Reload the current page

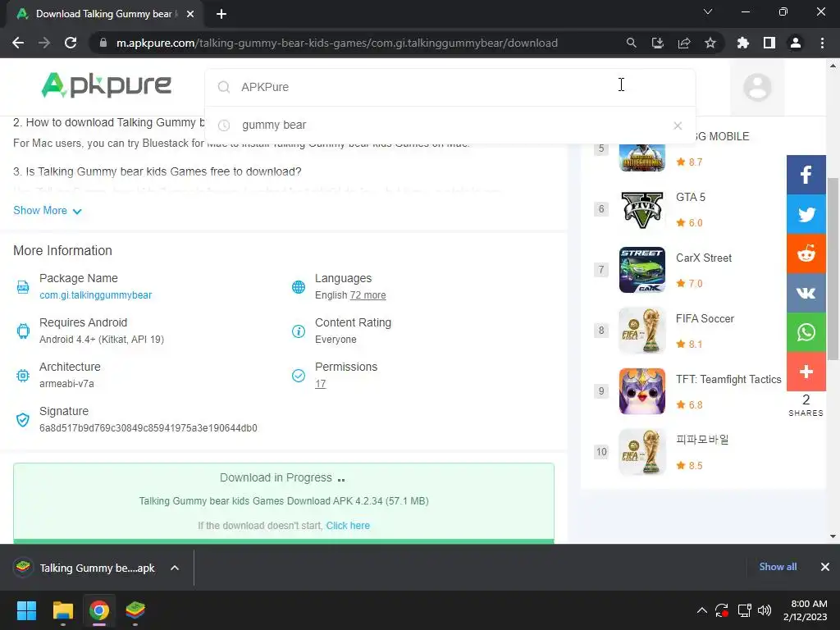click(x=71, y=43)
